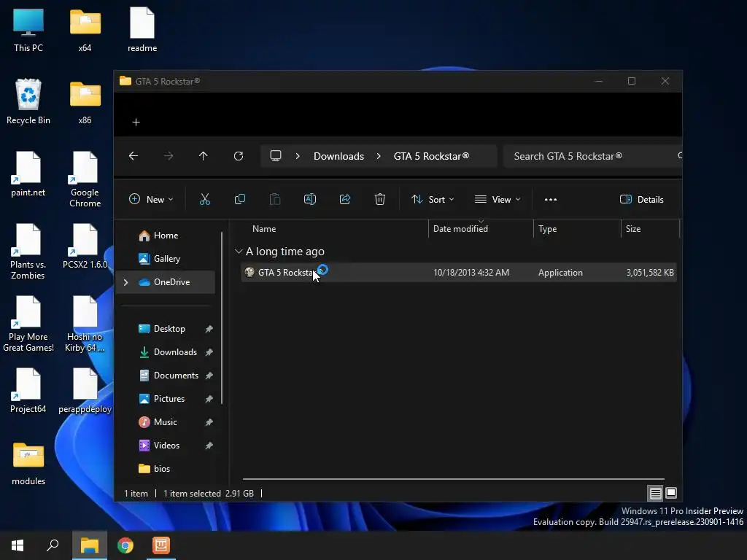
Task: Go up one folder level
Action: click(203, 156)
